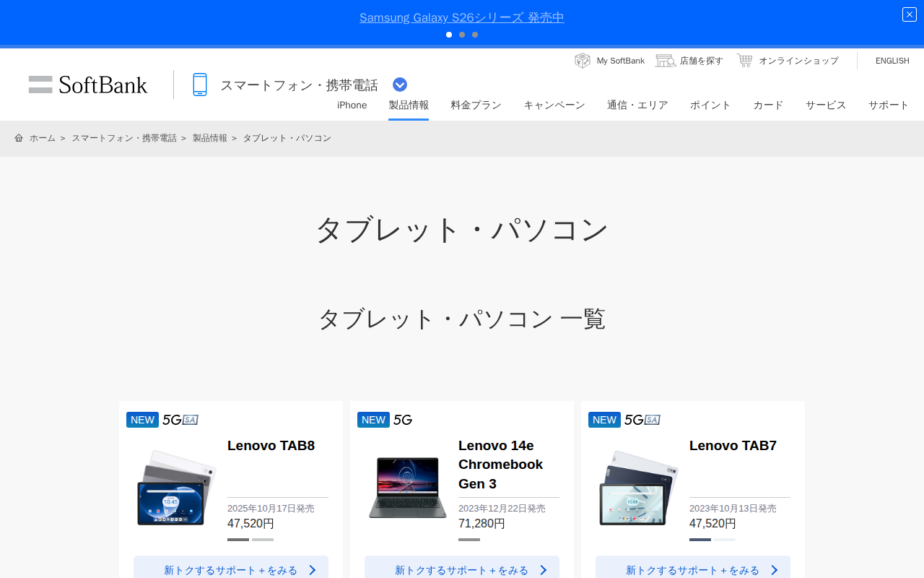Click the 5G badge on Lenovo 14e Chromebook card
Screen dimensions: 924x578
403,420
